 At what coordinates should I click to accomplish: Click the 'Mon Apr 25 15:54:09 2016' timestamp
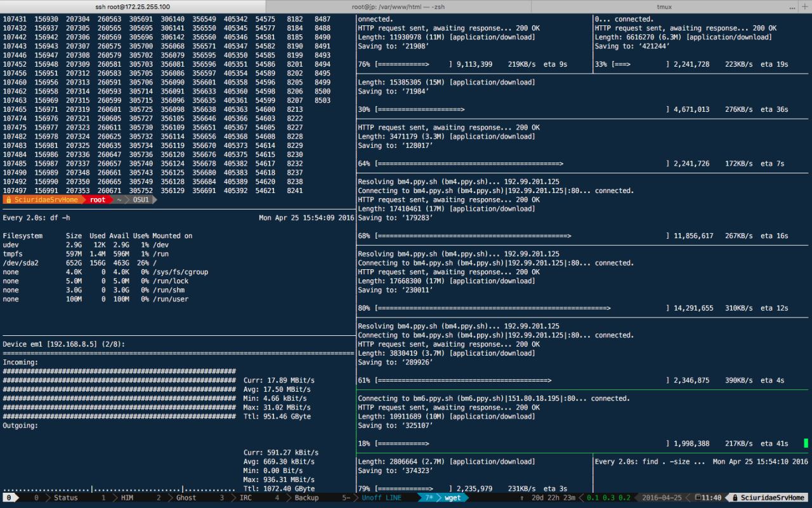point(306,218)
